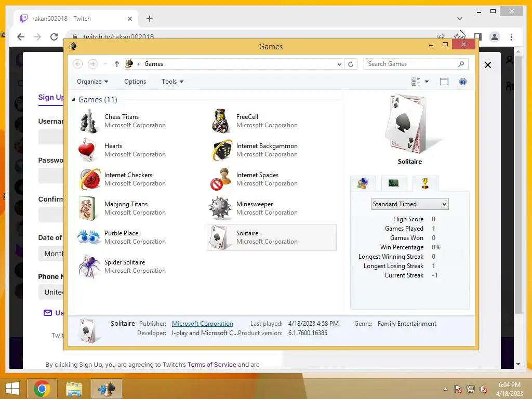Click the muted volume tray icon

coord(483,389)
